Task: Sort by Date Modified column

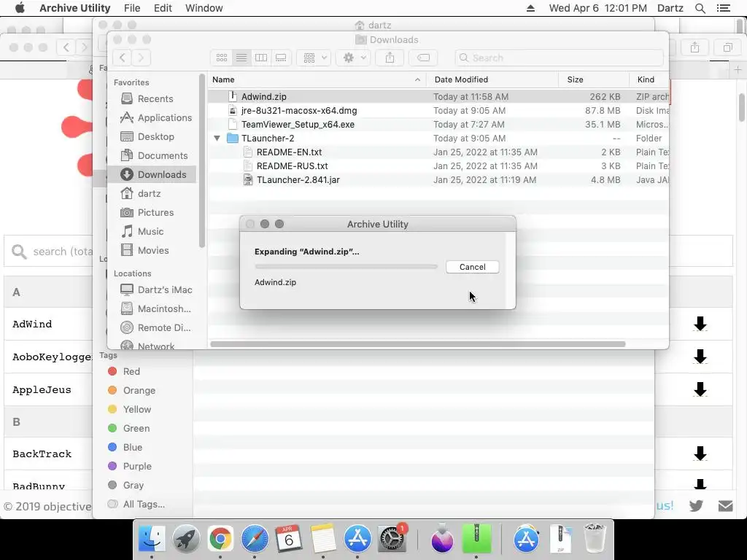Action: [492, 79]
